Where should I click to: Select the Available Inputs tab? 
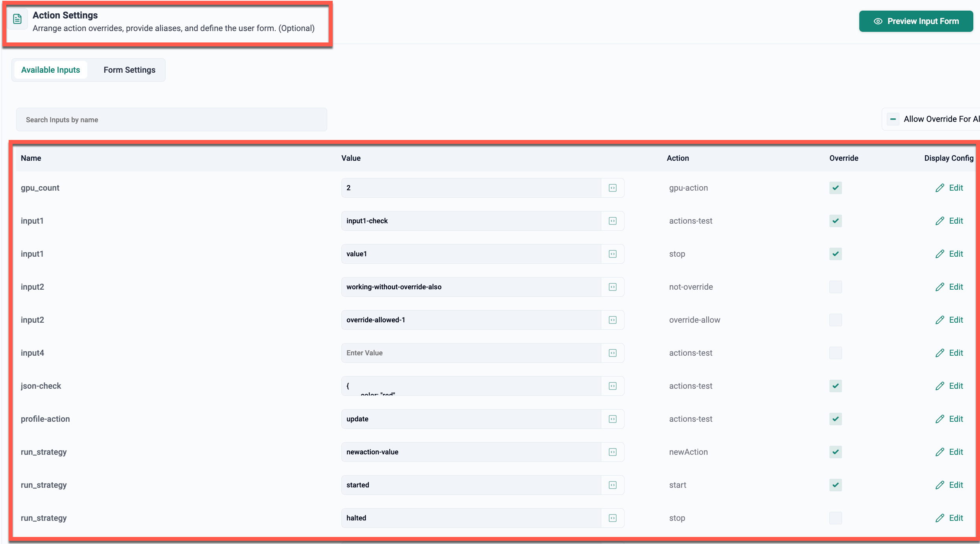point(50,70)
